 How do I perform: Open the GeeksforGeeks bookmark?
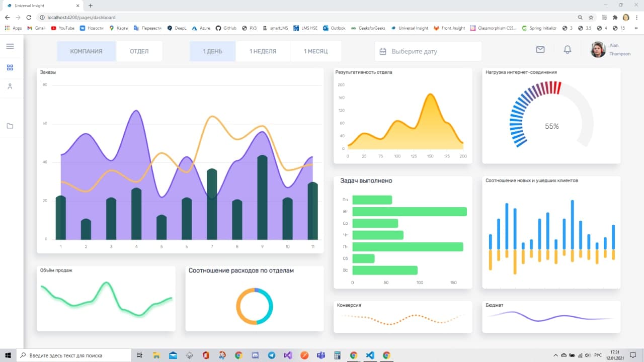pyautogui.click(x=368, y=28)
